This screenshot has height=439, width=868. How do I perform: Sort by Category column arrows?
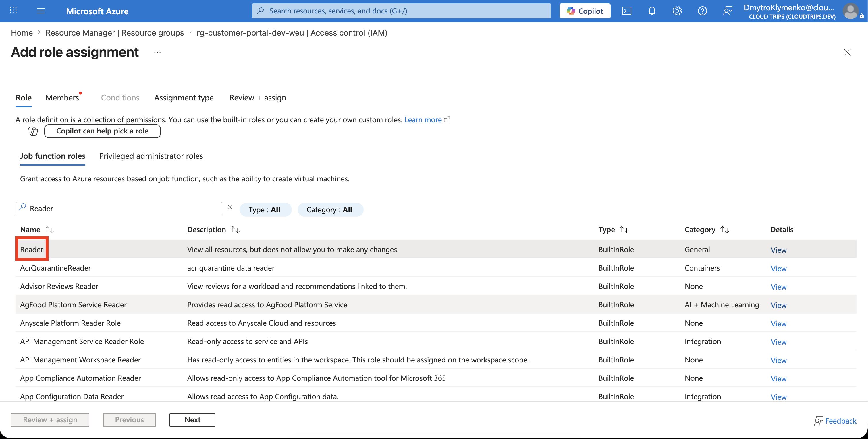724,230
